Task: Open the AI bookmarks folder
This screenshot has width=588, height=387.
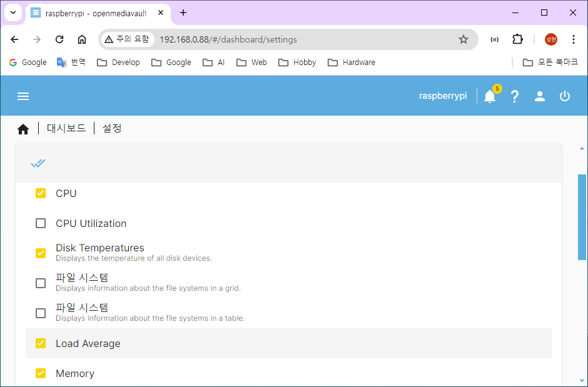Action: tap(213, 62)
